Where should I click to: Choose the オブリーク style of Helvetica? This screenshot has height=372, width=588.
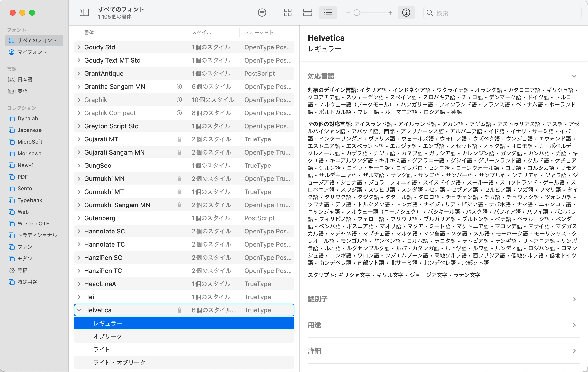click(x=107, y=336)
